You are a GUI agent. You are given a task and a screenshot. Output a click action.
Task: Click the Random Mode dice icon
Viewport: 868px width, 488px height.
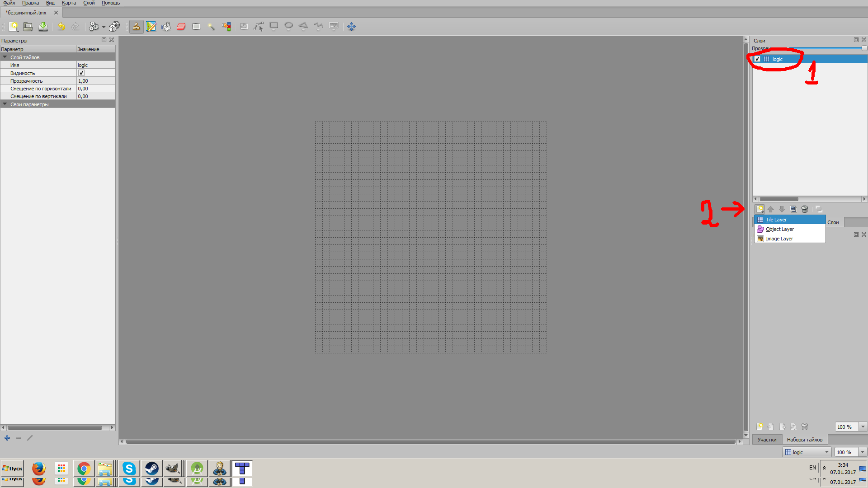pyautogui.click(x=114, y=27)
